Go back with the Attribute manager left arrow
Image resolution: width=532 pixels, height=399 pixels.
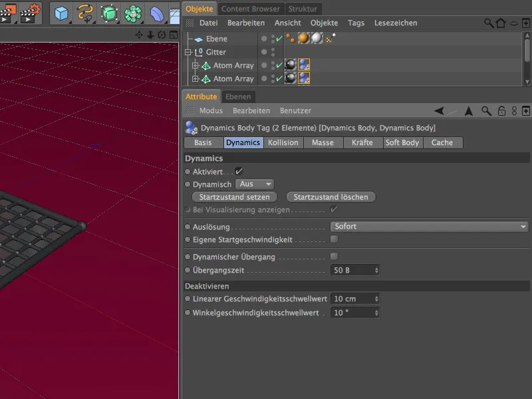[439, 110]
